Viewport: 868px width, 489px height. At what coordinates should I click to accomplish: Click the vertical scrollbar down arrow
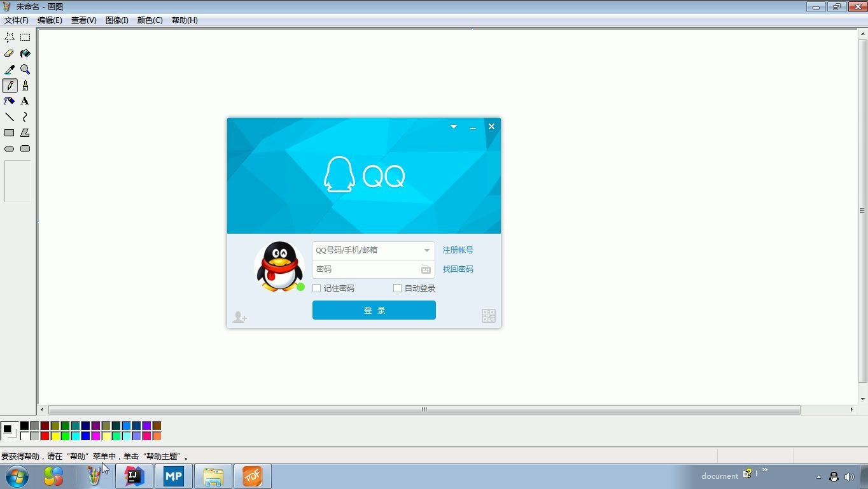coord(863,399)
